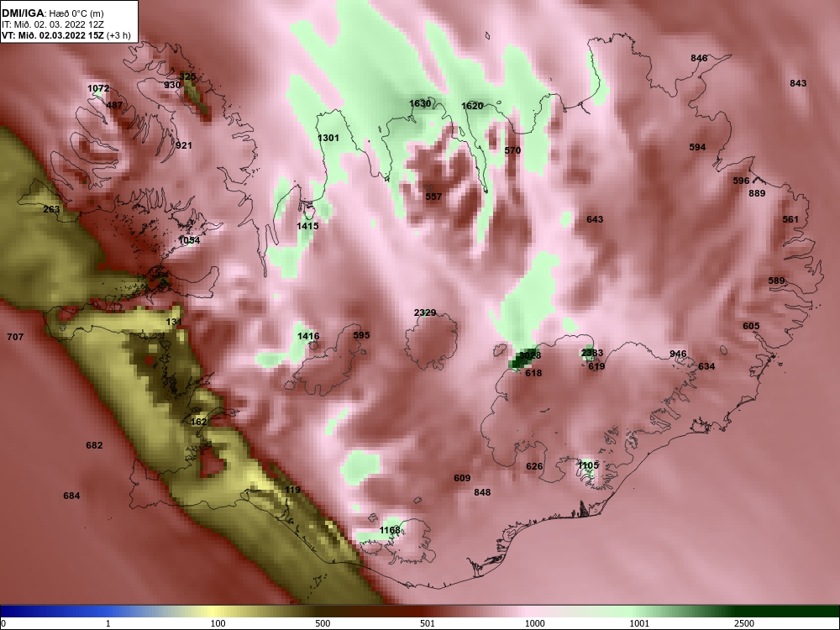Click the map value 1072
840x630 pixels.
tap(98, 88)
